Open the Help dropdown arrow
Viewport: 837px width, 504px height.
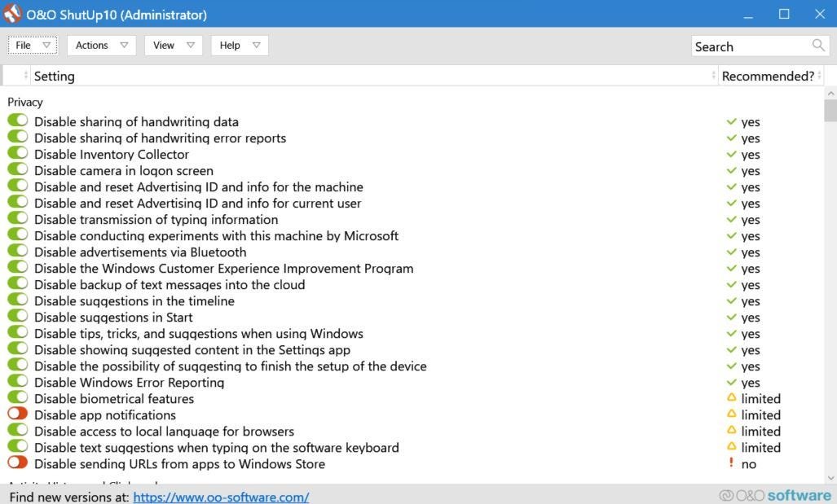click(256, 46)
